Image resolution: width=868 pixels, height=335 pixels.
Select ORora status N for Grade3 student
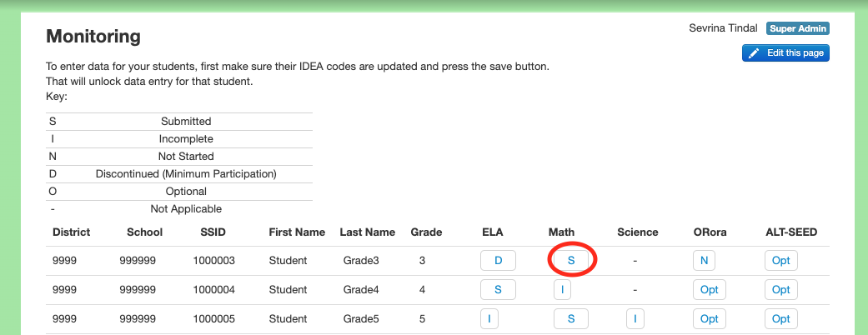704,260
